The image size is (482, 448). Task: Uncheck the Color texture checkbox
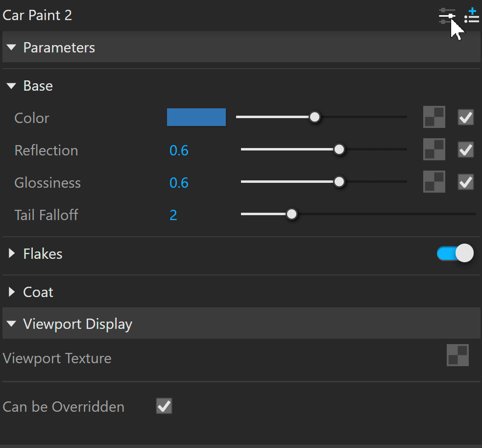pos(466,117)
